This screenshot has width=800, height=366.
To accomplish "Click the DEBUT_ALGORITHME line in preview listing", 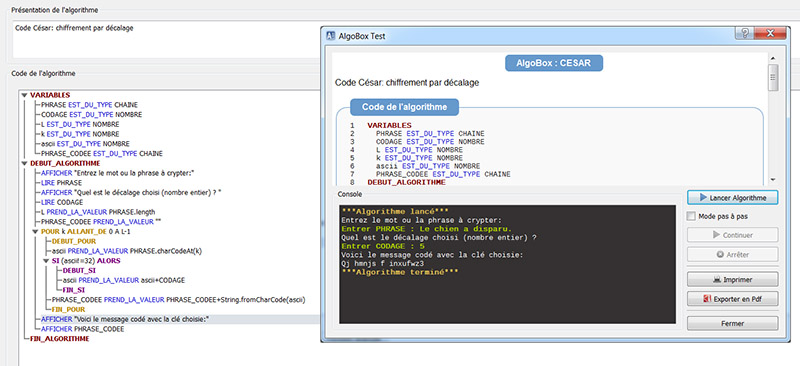I will 407,182.
